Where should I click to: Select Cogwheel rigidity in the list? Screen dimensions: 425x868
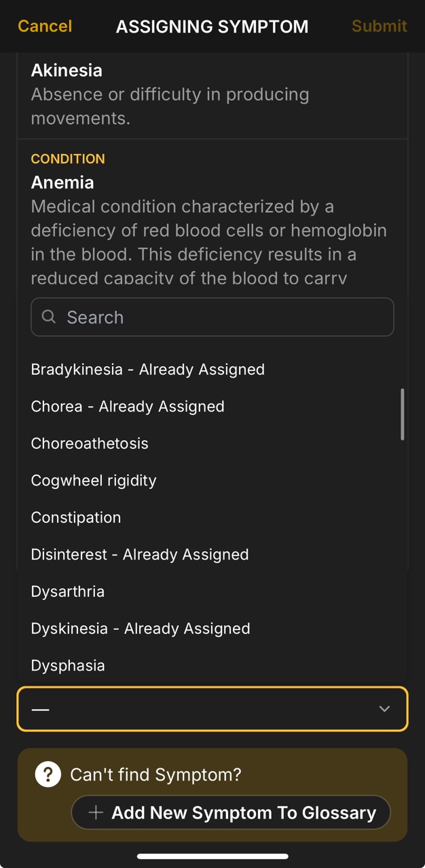point(94,480)
